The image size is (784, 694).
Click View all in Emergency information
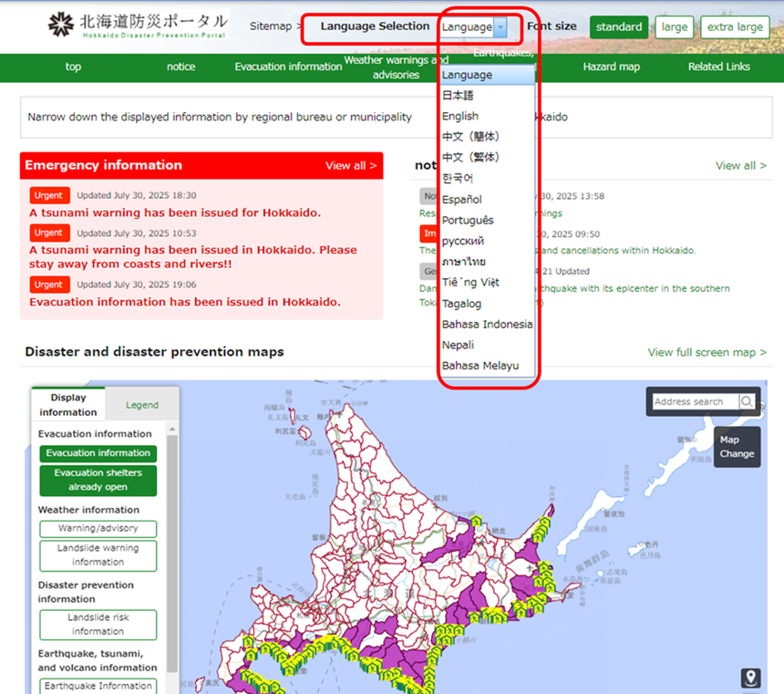351,166
